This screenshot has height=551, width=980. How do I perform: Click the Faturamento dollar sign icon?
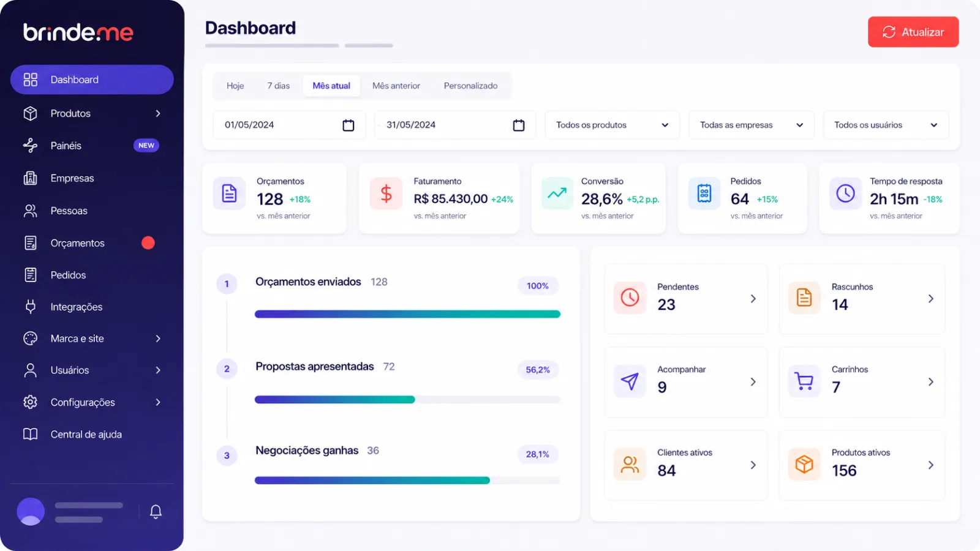click(x=386, y=193)
